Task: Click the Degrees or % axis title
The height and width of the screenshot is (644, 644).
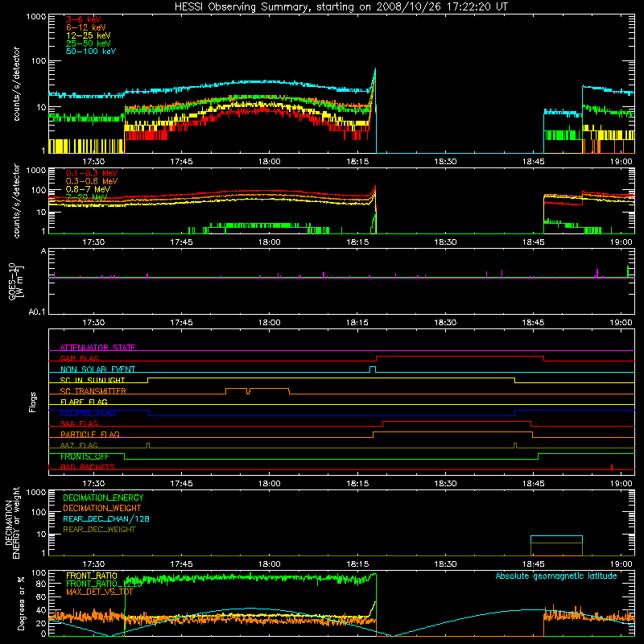Action: 21,603
